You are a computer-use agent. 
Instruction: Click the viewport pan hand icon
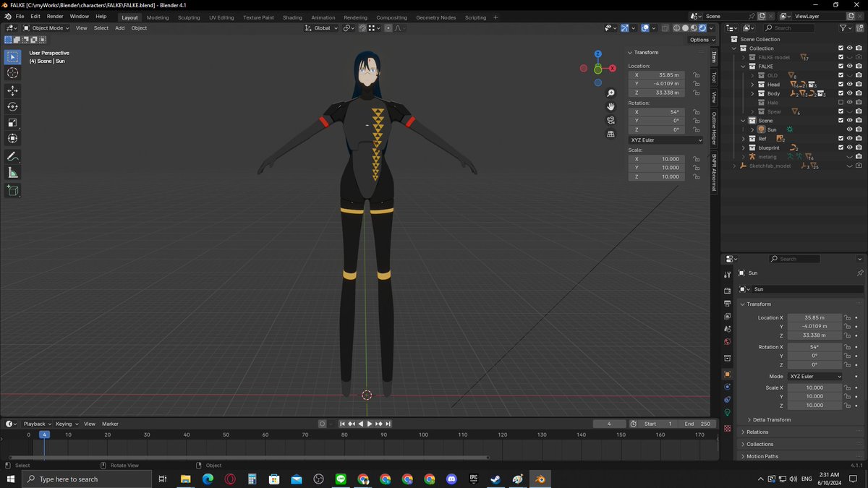pyautogui.click(x=611, y=106)
